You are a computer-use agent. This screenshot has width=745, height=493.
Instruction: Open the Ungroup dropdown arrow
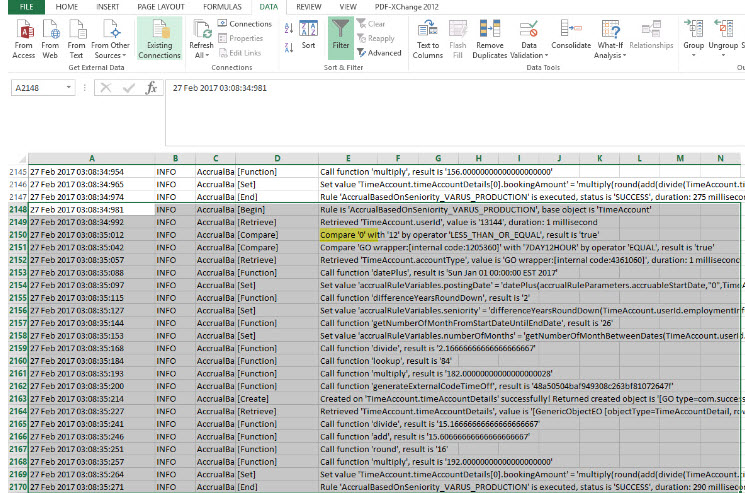tap(723, 56)
